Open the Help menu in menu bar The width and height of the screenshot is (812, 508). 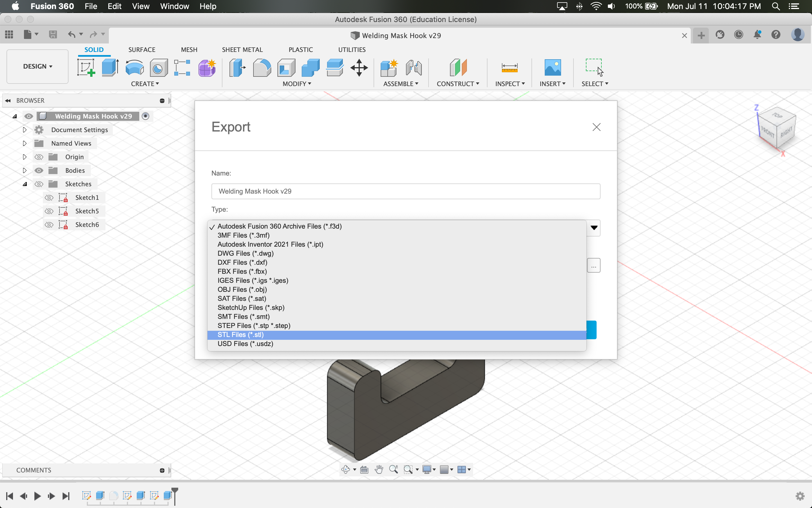[208, 6]
